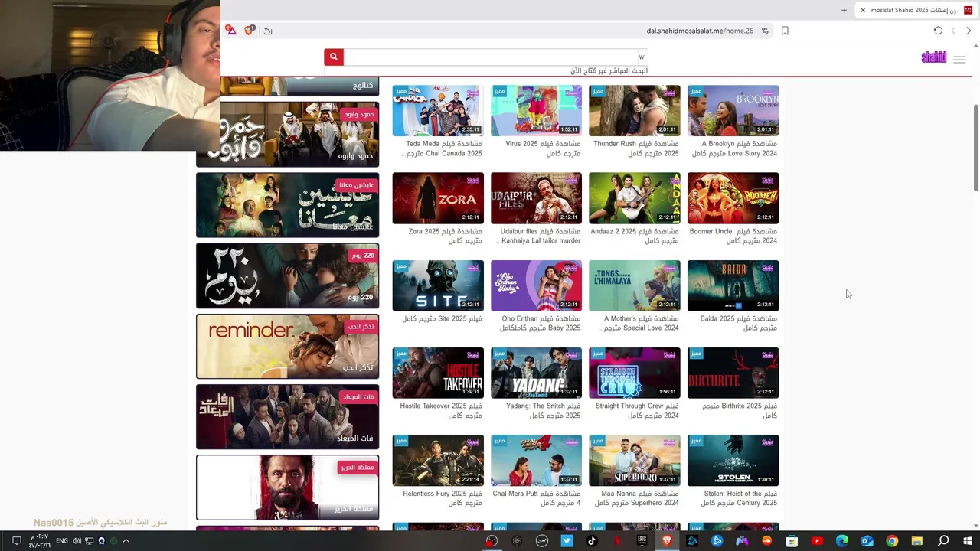Open A Mother's Special Love 2024 link
This screenshot has width=980, height=551.
tap(640, 323)
